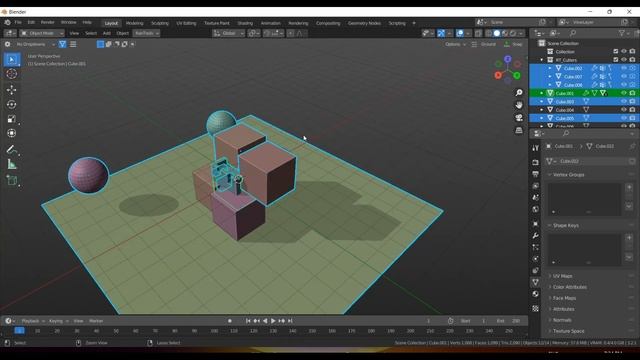The height and width of the screenshot is (360, 640).
Task: Open the Global orientation dropdown
Action: (x=228, y=33)
